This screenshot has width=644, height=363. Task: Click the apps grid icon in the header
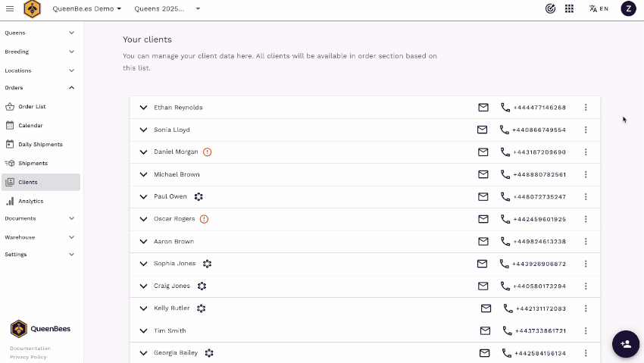(569, 8)
